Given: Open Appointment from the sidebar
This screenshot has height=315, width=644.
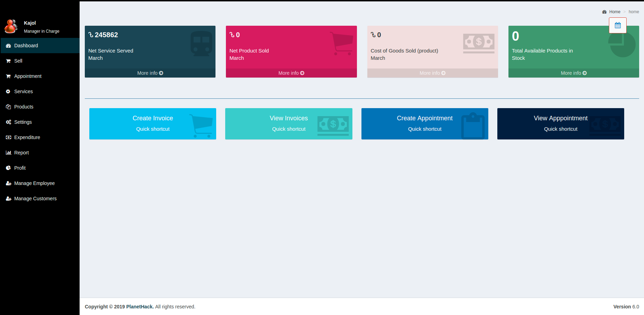Looking at the screenshot, I should point(27,76).
